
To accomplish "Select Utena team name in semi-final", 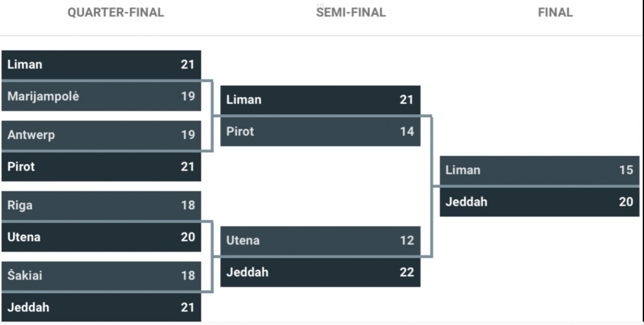I will pyautogui.click(x=243, y=240).
